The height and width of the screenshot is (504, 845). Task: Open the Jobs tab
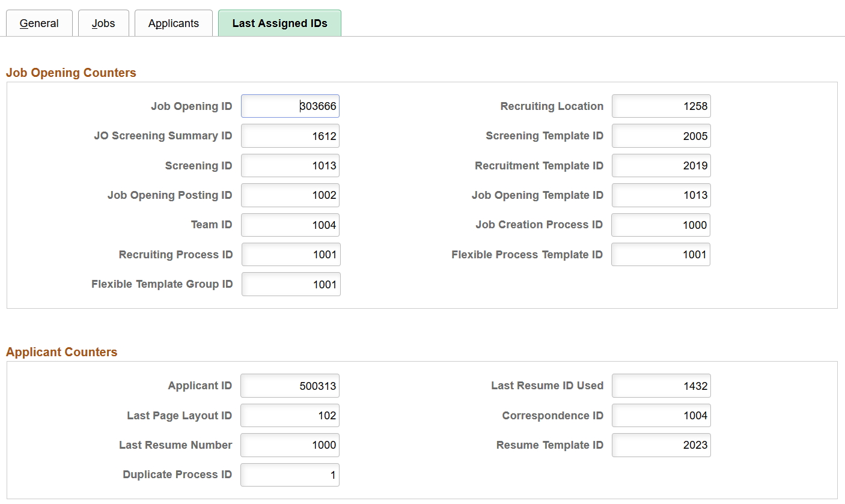click(103, 23)
